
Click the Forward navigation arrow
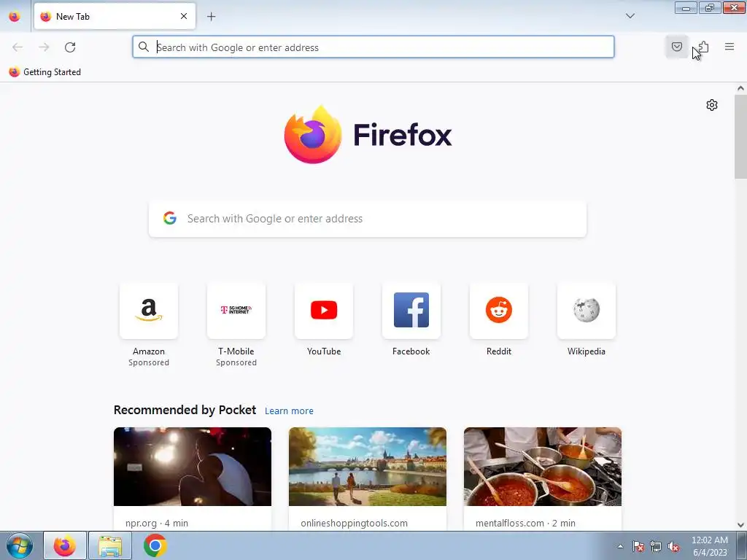click(x=44, y=47)
